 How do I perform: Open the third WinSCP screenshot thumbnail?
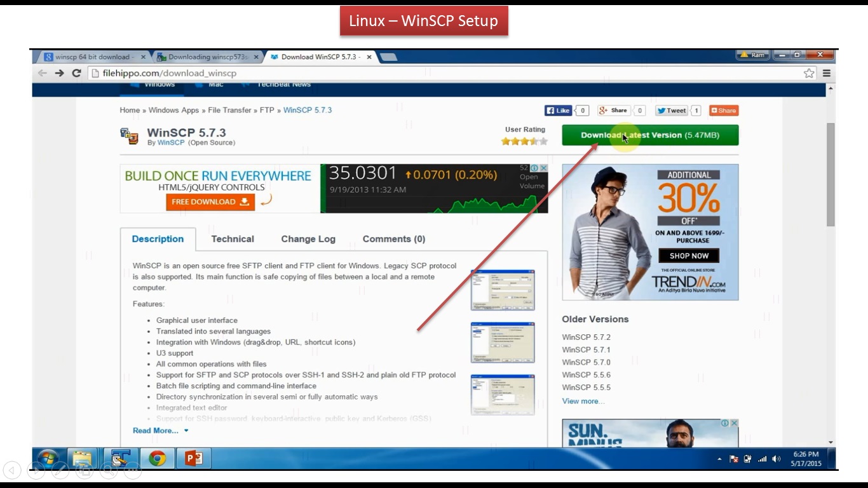503,395
